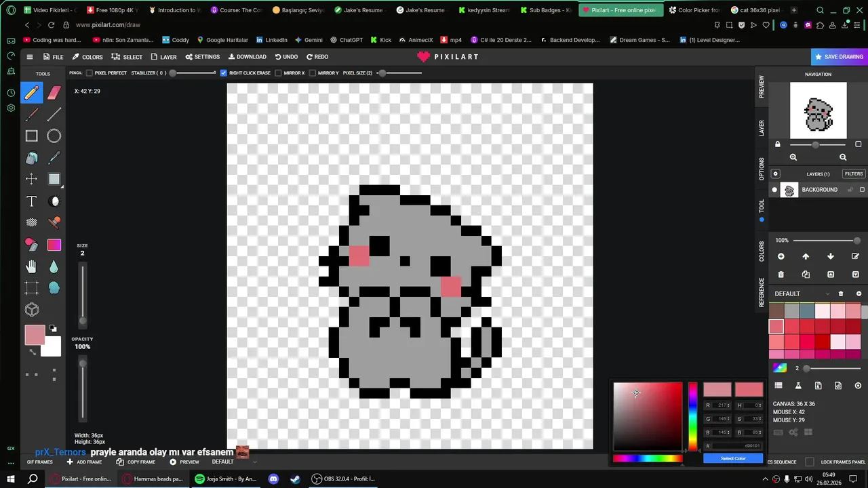The height and width of the screenshot is (488, 868).
Task: Select the Text tool
Action: tap(31, 201)
